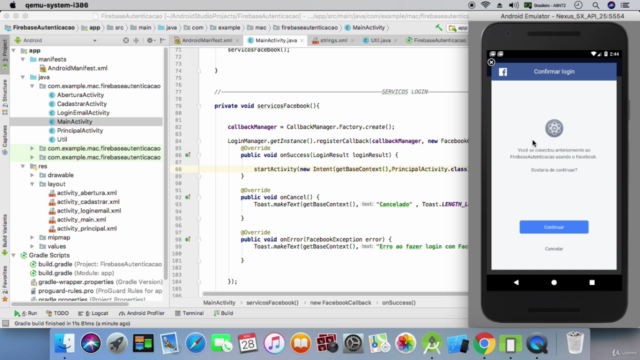Screen dimensions: 640x360
Task: Open QuickTime Player icon in Dock
Action: tap(537, 343)
